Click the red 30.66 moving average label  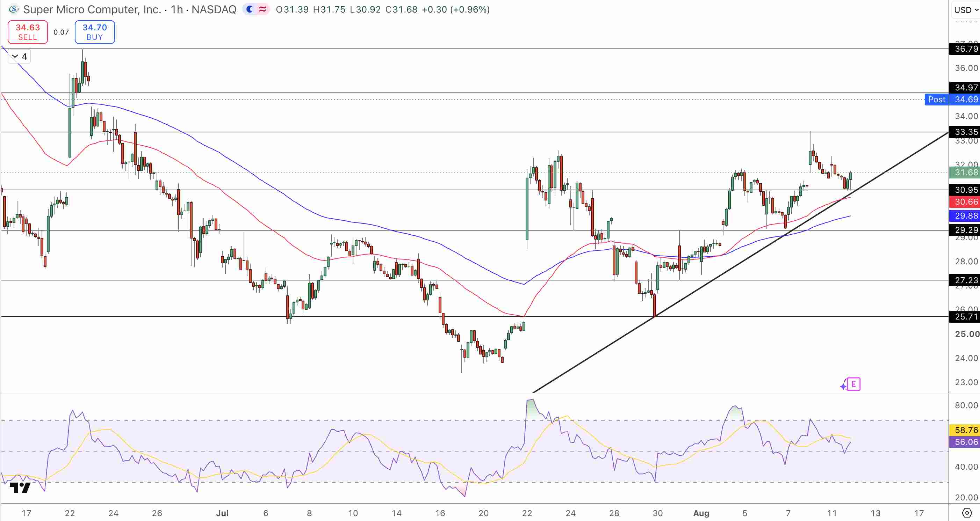coord(964,202)
